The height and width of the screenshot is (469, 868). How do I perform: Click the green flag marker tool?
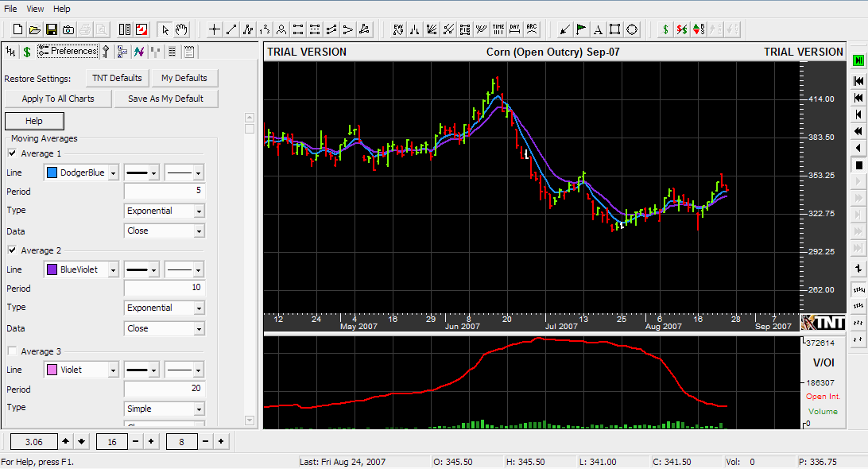point(581,29)
